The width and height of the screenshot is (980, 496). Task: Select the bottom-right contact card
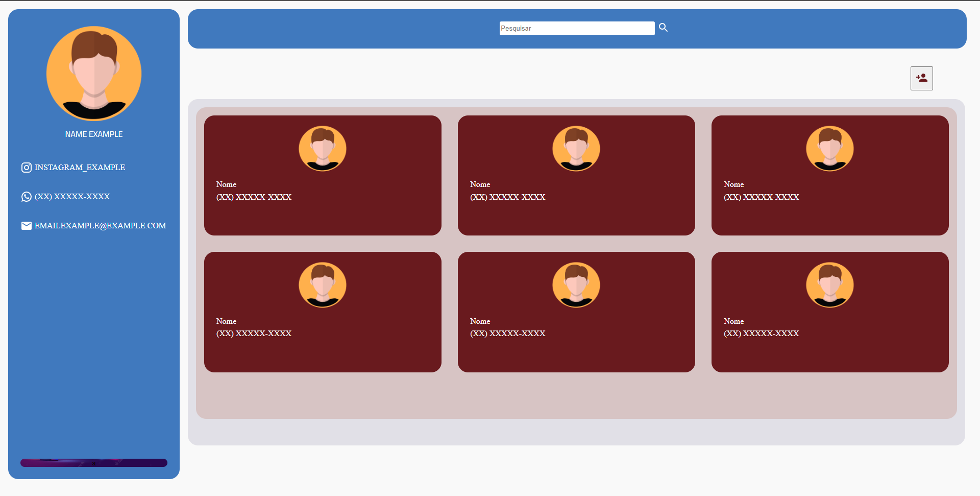click(x=829, y=312)
